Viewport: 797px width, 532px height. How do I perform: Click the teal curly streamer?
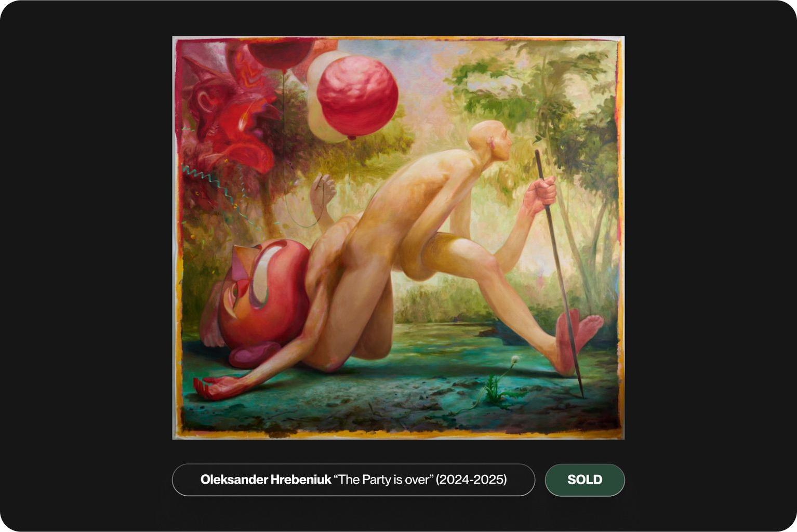click(x=210, y=188)
